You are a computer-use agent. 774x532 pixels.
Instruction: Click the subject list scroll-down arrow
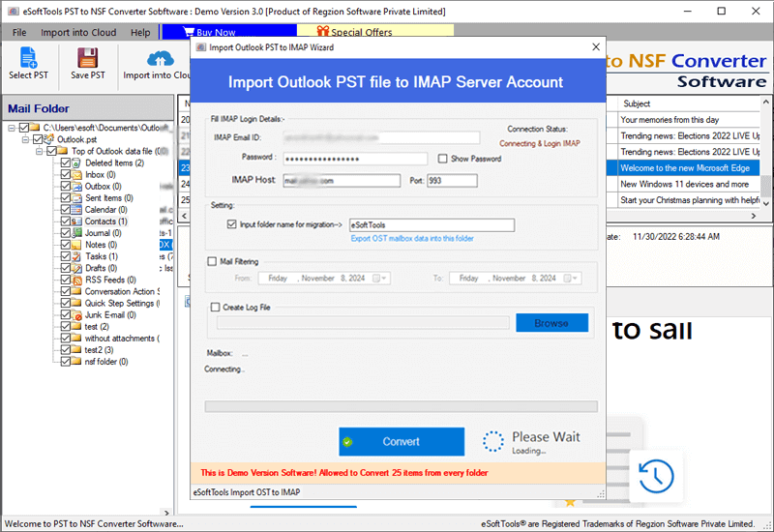click(765, 203)
